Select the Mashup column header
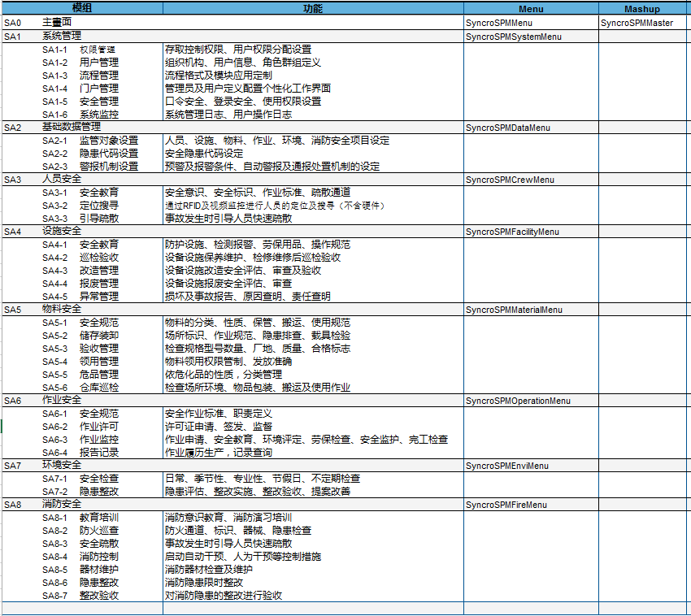Image resolution: width=691 pixels, height=616 pixels. point(642,8)
